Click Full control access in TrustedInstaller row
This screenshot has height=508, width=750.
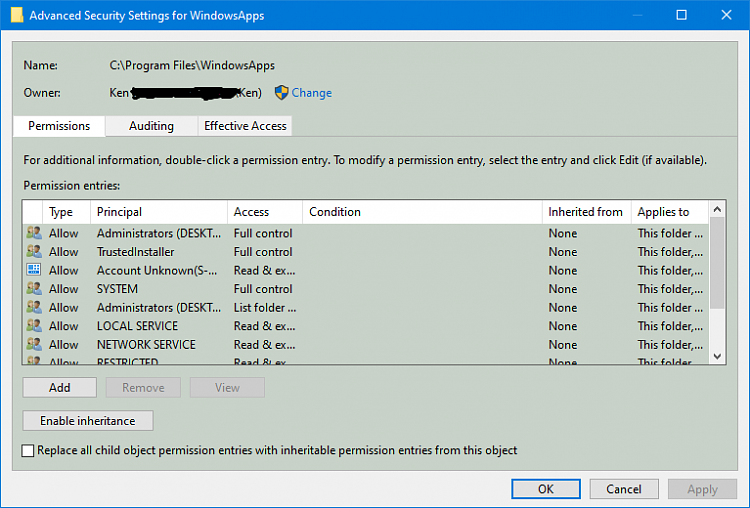(263, 252)
